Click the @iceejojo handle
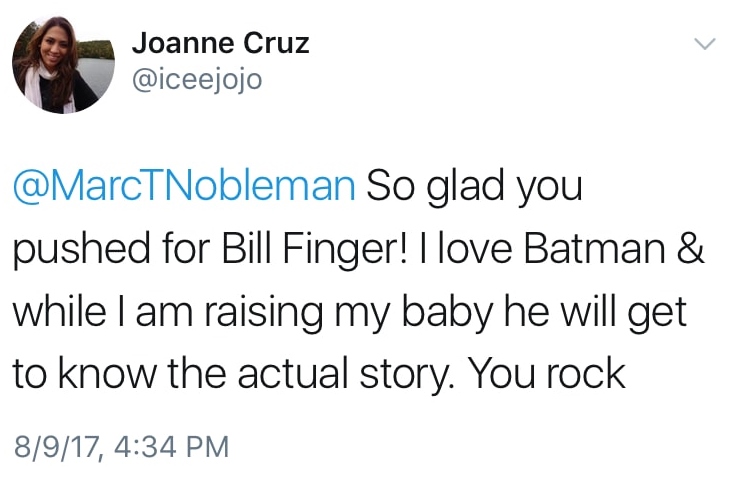 click(x=196, y=78)
